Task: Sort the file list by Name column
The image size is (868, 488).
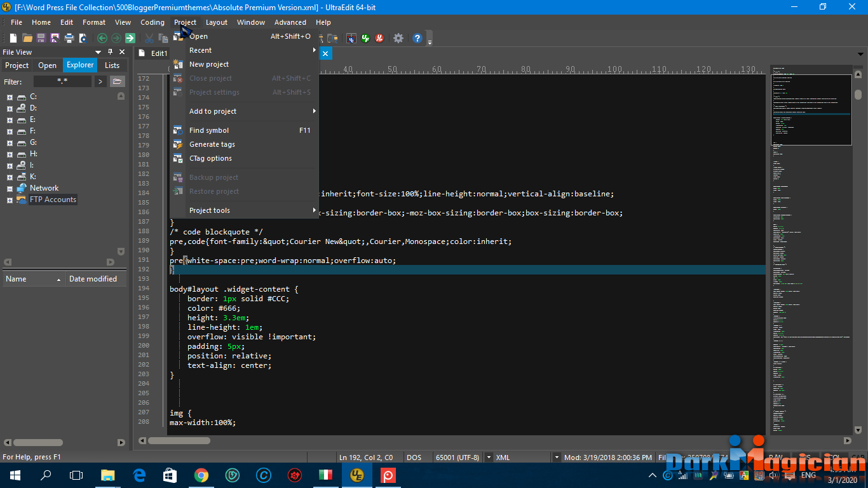Action: 34,279
